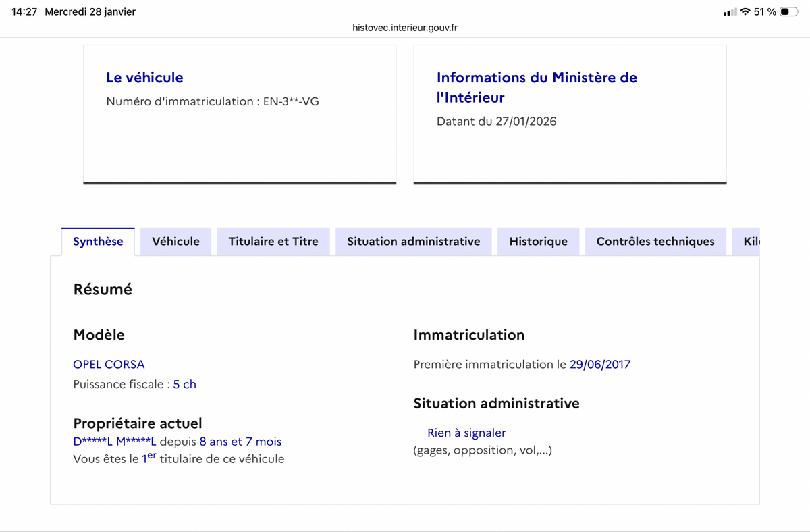Screen dimensions: 810x532
Task: Tap the battery indicator in status bar
Action: coord(787,11)
